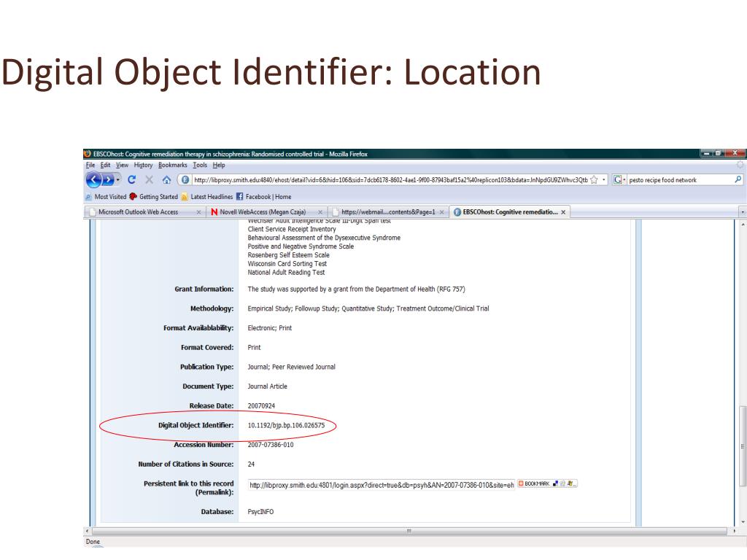Open the address bar history dropdown

(603, 180)
